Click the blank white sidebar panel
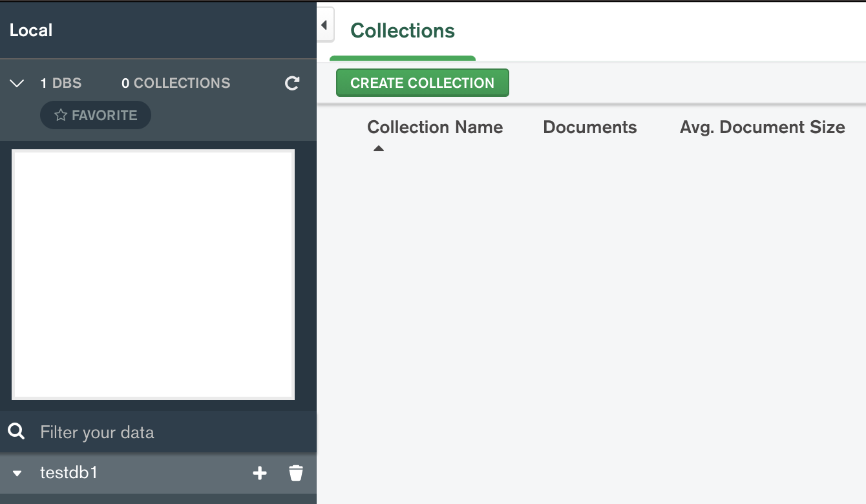The image size is (866, 504). (153, 275)
